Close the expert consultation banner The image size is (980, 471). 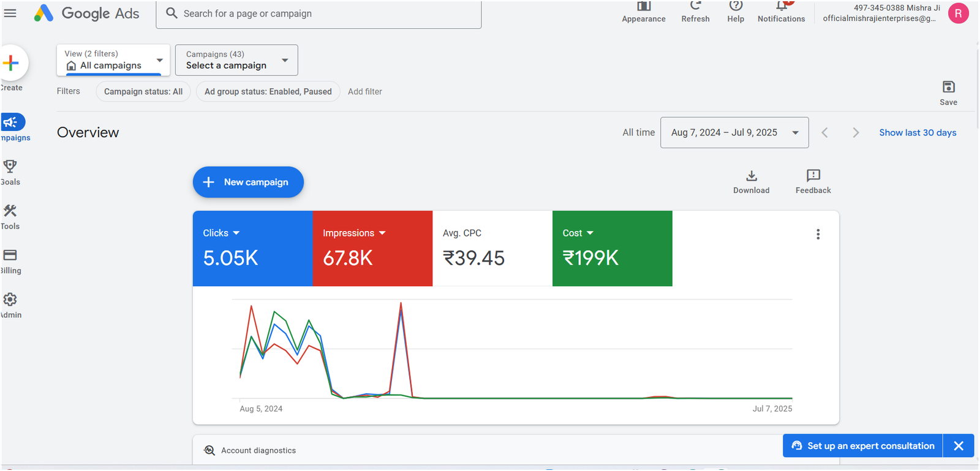tap(959, 446)
